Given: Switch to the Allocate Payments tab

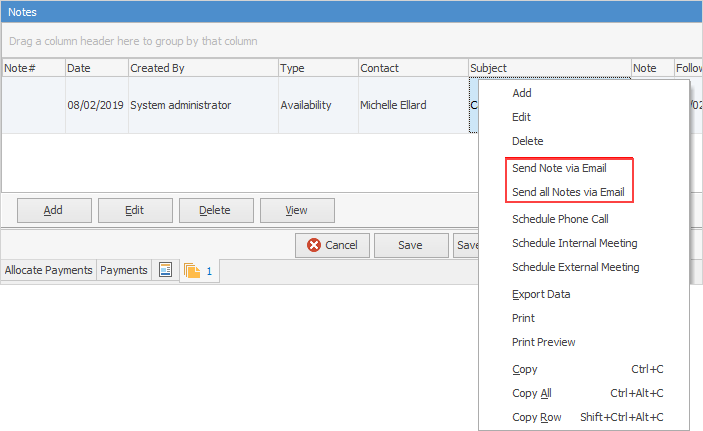Looking at the screenshot, I should (x=48, y=270).
